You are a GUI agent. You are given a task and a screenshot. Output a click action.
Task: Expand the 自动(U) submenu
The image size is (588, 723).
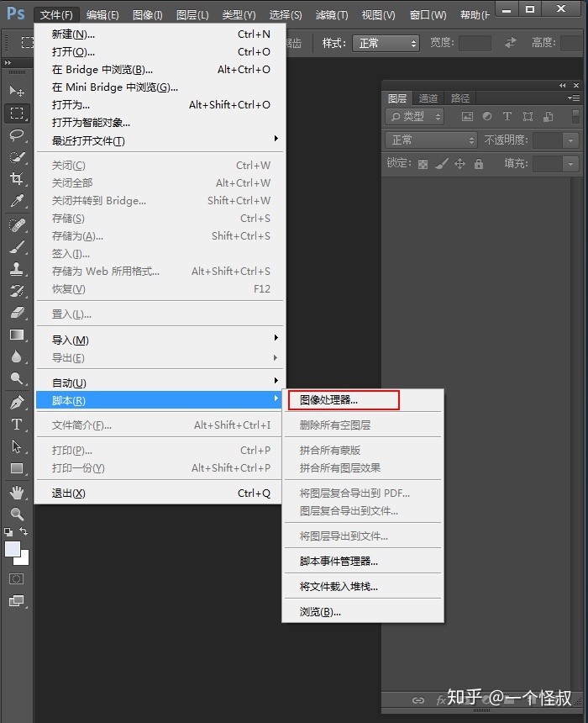tap(160, 383)
